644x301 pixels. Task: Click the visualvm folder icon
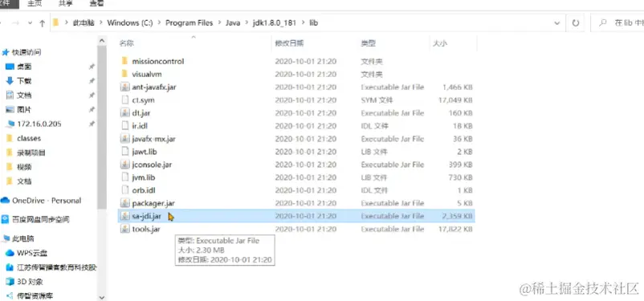pyautogui.click(x=124, y=75)
